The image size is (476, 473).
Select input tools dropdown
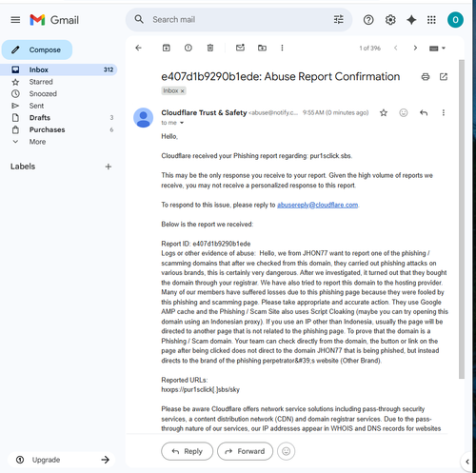click(x=437, y=49)
